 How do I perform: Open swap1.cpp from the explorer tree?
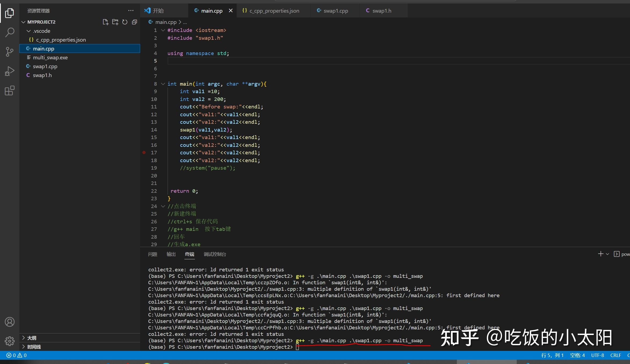pyautogui.click(x=80, y=66)
